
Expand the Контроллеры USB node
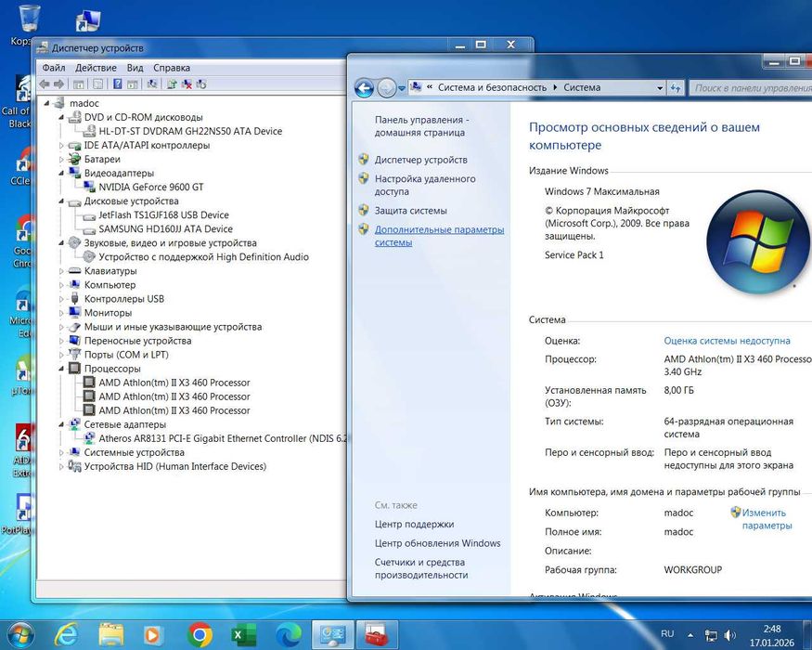[x=61, y=299]
